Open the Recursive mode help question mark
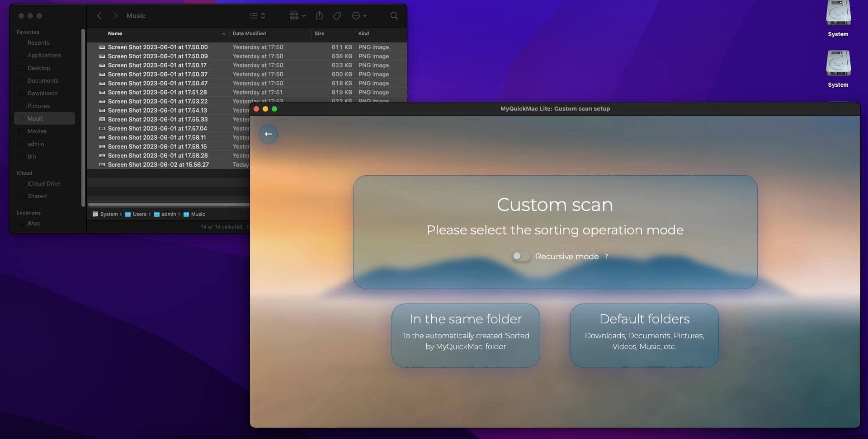The image size is (868, 439). point(606,256)
